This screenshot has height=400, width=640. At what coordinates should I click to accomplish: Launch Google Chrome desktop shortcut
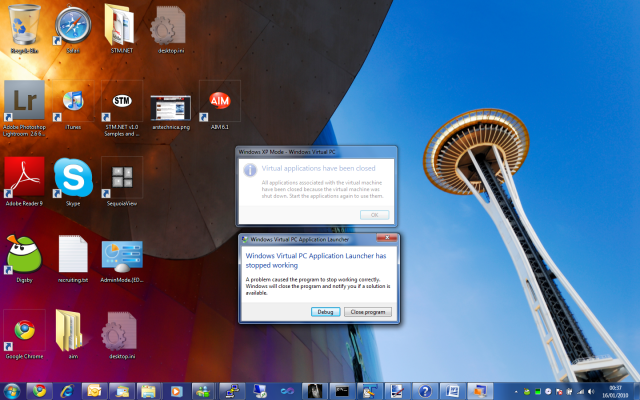(24, 334)
